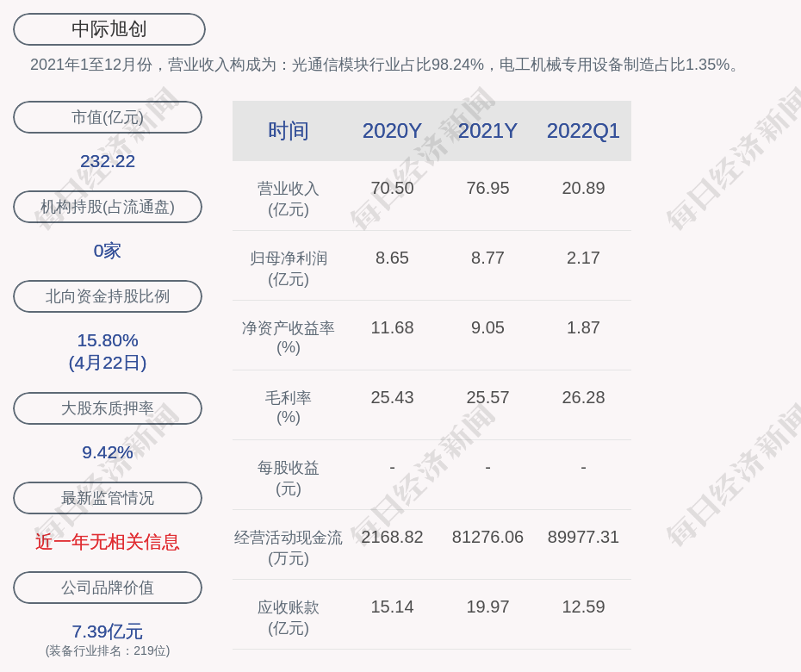801x672 pixels.
Task: Select the 最新监管情况 label pill
Action: 108,498
